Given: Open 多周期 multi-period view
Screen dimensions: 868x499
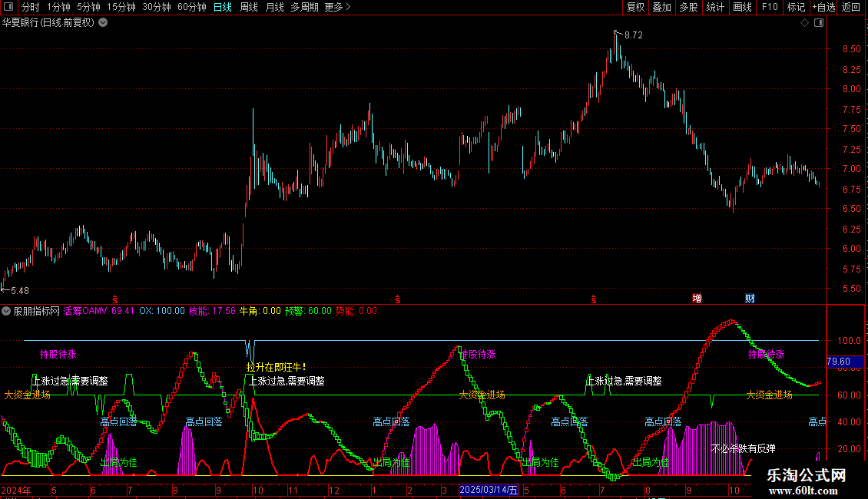Looking at the screenshot, I should coord(304,7).
